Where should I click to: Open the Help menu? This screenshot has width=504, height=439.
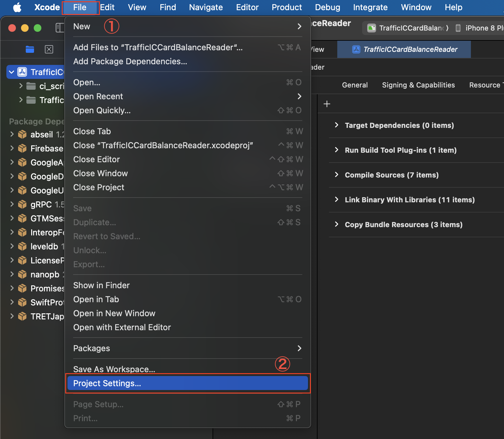453,7
